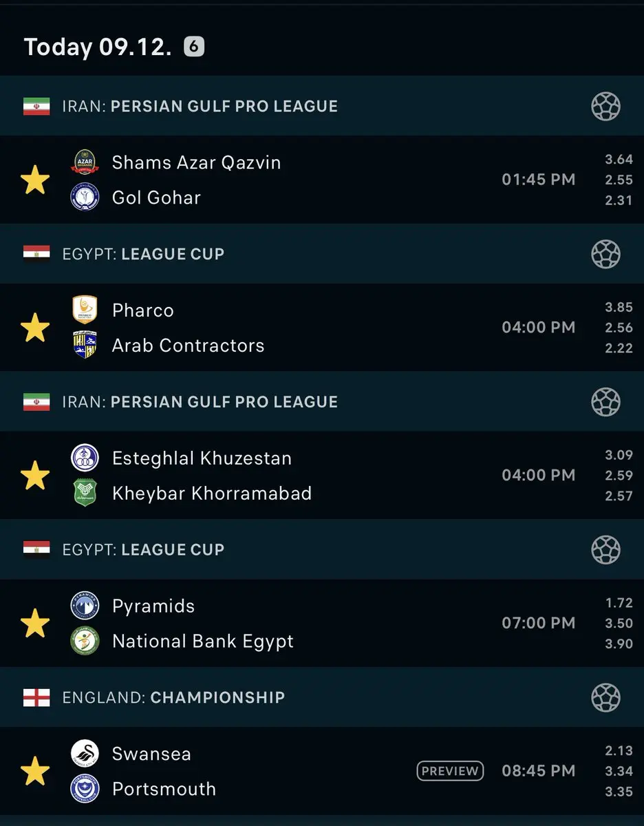
Task: Click the Gol Gohar club crest
Action: [x=85, y=197]
